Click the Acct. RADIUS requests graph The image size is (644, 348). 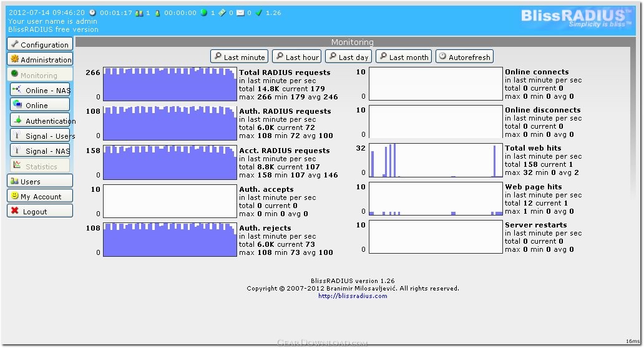click(x=170, y=162)
